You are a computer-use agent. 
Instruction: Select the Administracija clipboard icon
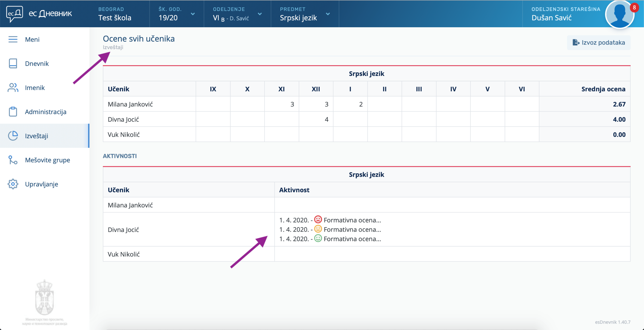(x=13, y=111)
